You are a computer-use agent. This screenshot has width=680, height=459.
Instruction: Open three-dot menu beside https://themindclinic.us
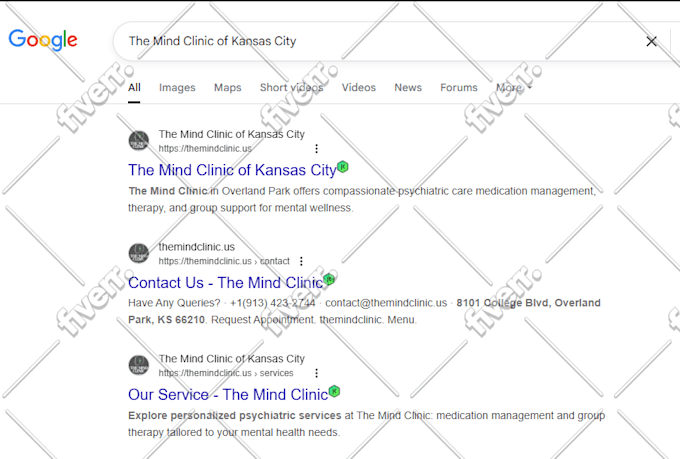(x=316, y=149)
